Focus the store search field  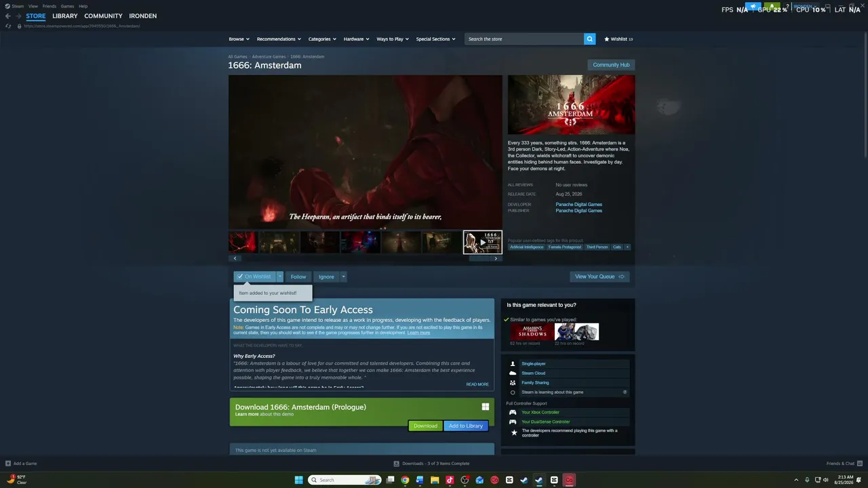tap(524, 39)
